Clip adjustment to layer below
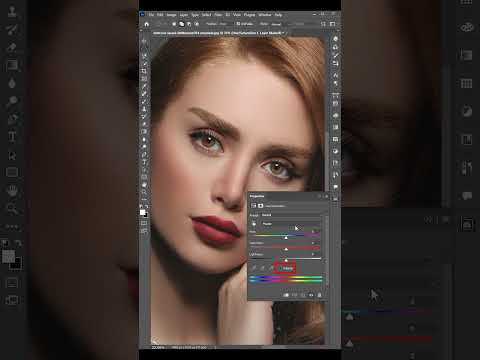Image resolution: width=480 pixels, height=360 pixels. click(286, 295)
